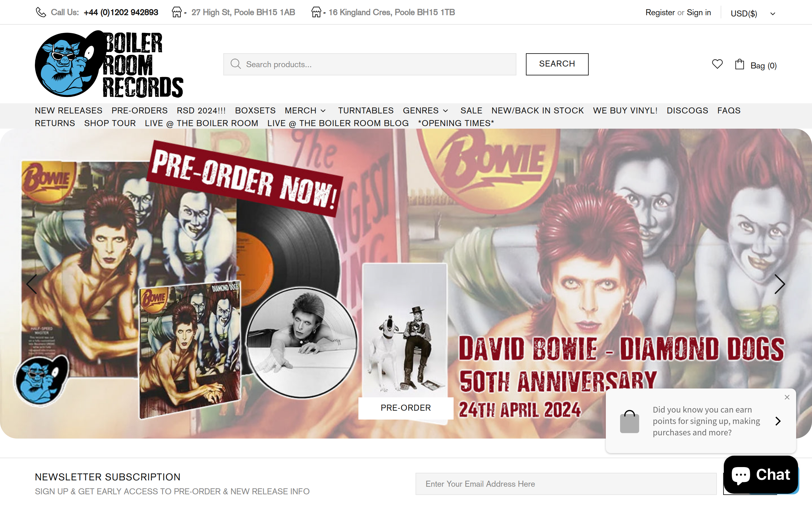Screen dimensions: 812x507
Task: Open the Sign in link
Action: pos(698,12)
